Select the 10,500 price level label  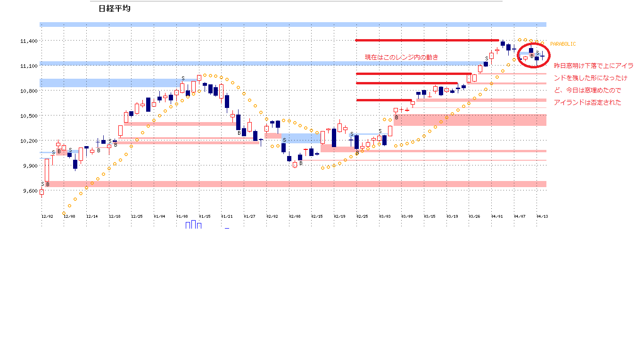[x=29, y=116]
